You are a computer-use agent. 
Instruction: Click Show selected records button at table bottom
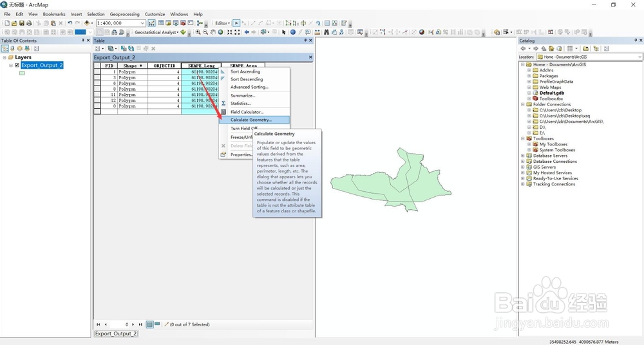[157, 324]
